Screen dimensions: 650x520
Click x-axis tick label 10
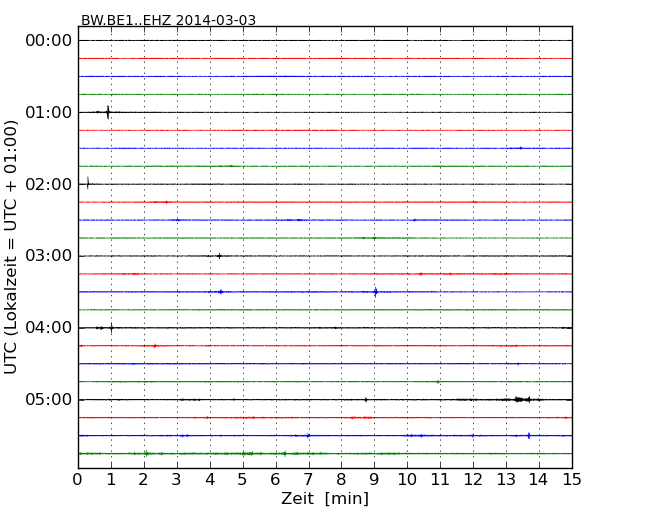point(407,480)
